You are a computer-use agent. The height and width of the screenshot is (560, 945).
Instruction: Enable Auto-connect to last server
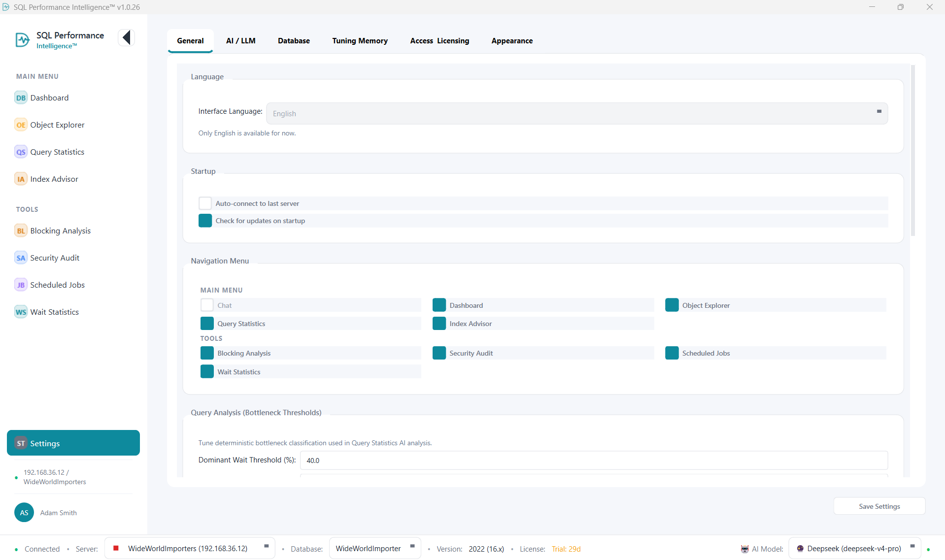tap(205, 203)
